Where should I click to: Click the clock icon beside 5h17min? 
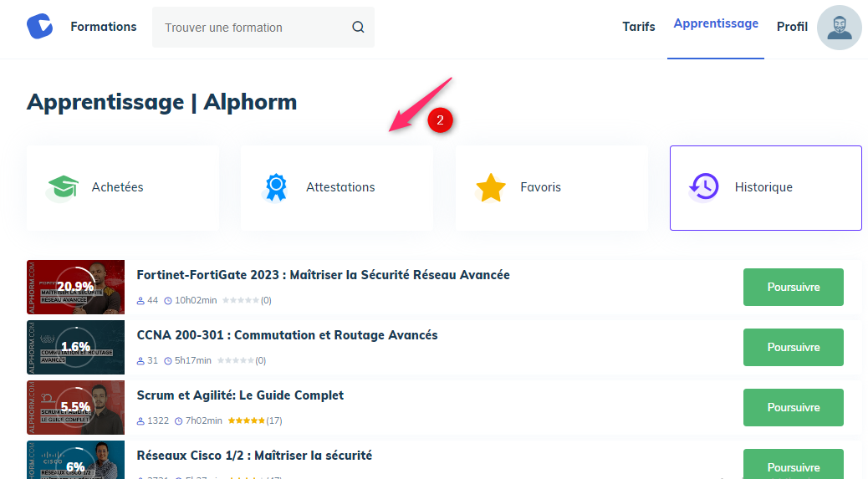point(168,361)
